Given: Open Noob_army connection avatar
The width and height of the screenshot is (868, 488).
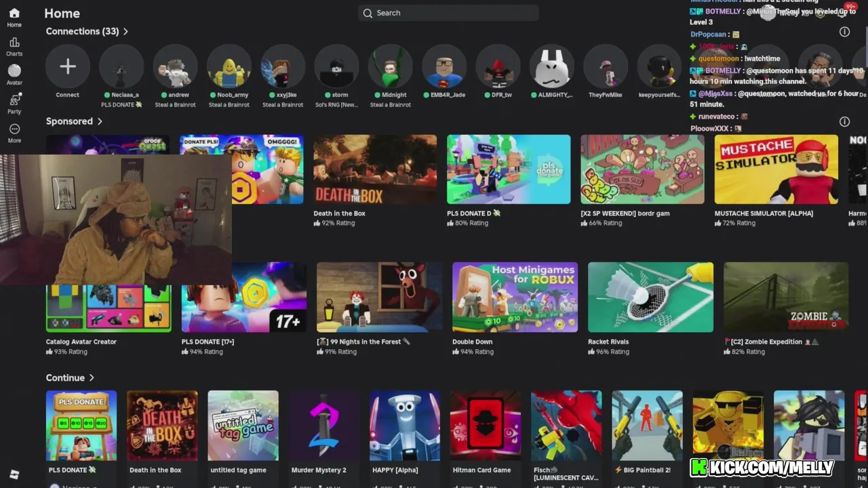Looking at the screenshot, I should pyautogui.click(x=229, y=66).
